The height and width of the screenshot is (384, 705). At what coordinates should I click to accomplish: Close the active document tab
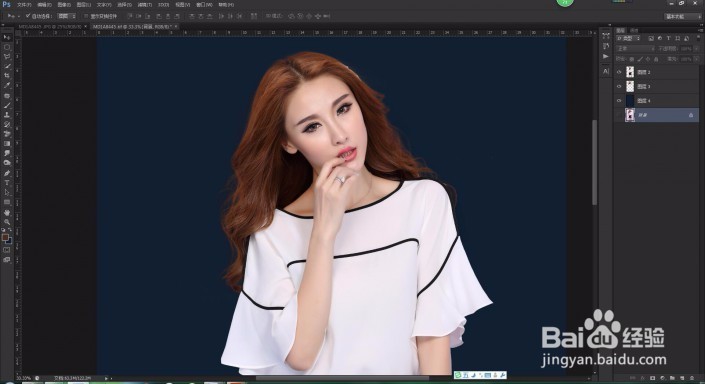176,27
